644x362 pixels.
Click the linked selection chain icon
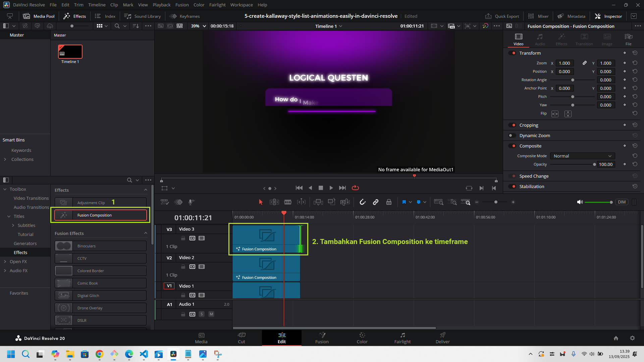click(x=376, y=202)
